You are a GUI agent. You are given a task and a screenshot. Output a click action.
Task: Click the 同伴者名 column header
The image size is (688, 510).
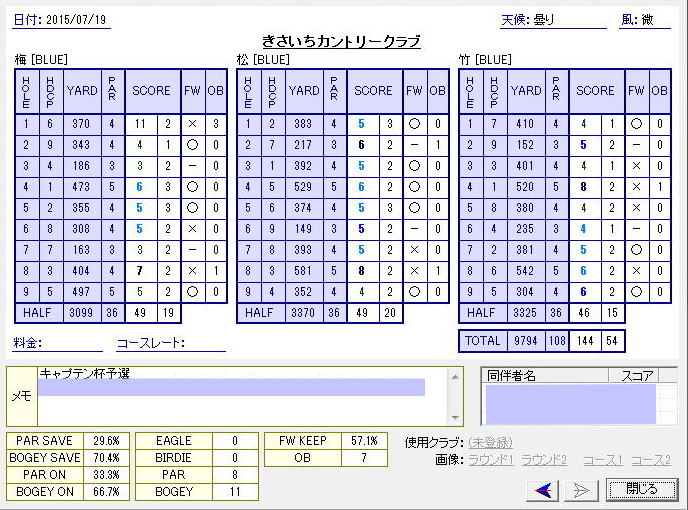click(545, 375)
